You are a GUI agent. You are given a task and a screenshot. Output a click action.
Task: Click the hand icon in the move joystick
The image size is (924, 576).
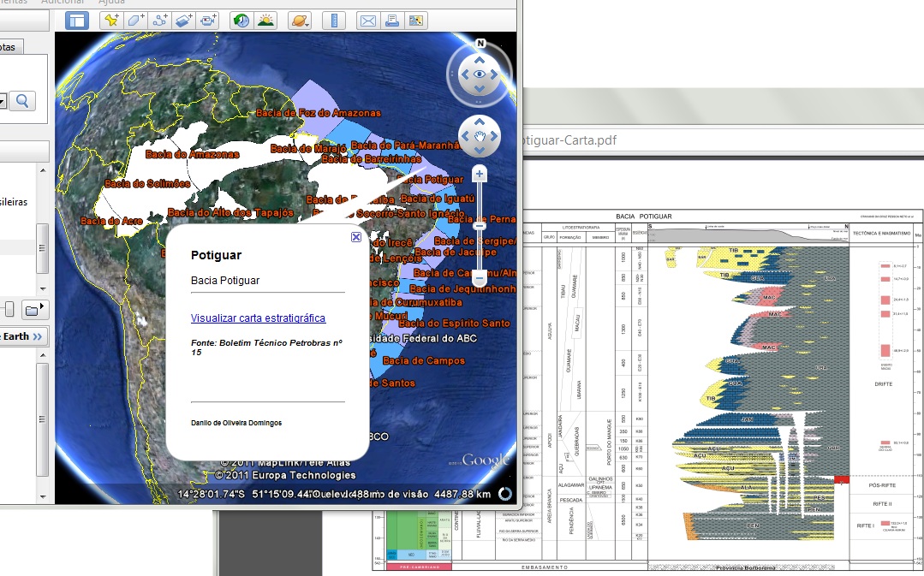click(480, 136)
